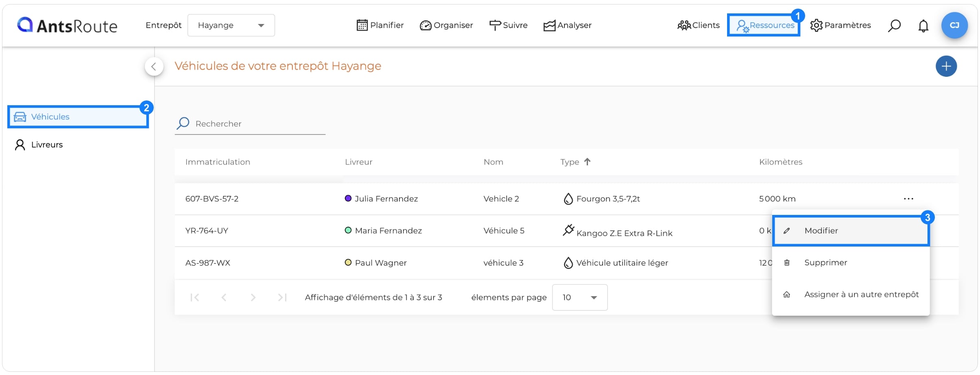Collapse the sidebar with the chevron button

tap(154, 67)
